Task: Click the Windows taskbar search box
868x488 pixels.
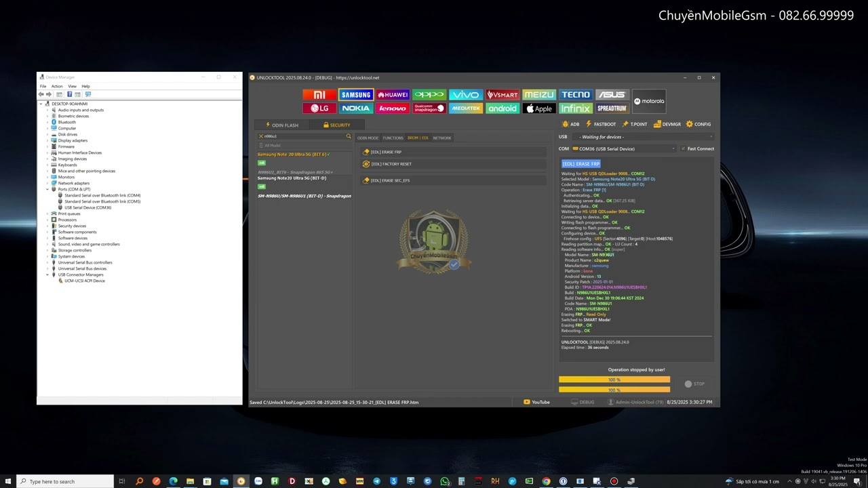Action: pos(64,481)
